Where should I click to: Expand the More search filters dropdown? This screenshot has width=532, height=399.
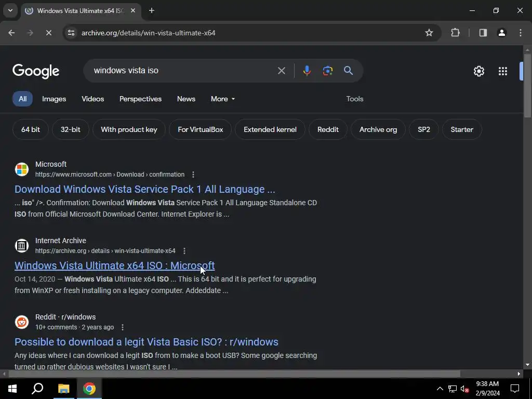223,99
